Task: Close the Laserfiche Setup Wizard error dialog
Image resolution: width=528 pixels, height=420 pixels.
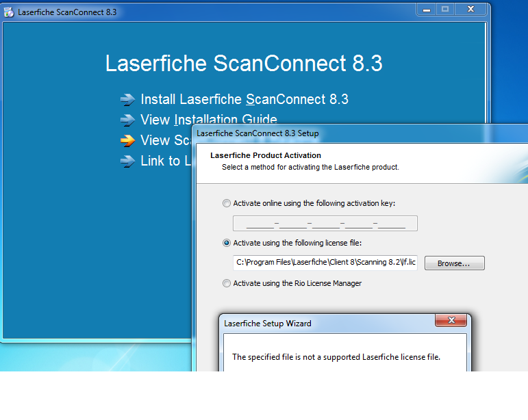Action: (451, 321)
